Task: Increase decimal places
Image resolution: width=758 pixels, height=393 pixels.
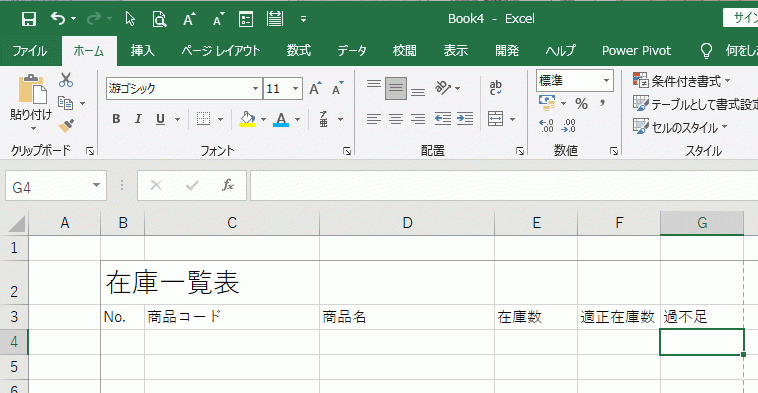Action: pyautogui.click(x=546, y=126)
